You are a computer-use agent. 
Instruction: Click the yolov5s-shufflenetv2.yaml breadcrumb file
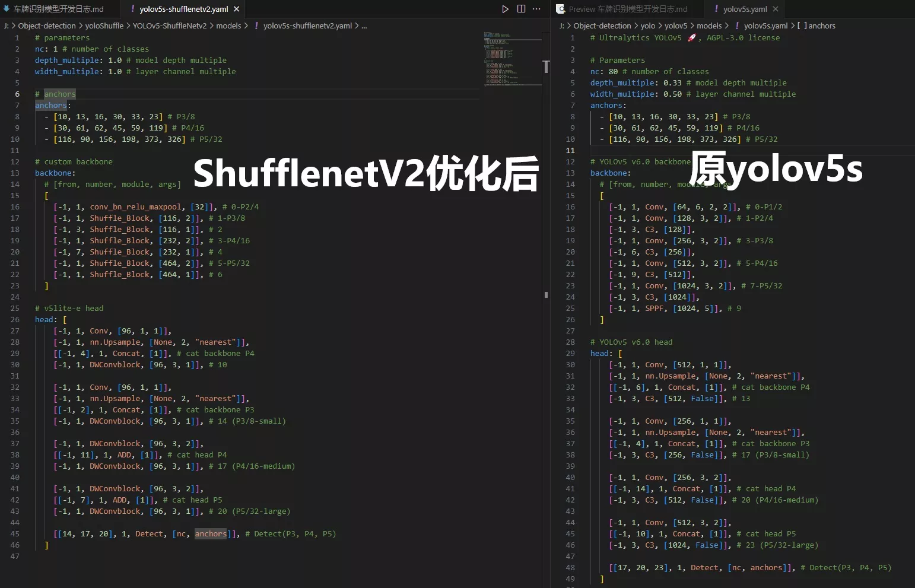point(307,26)
